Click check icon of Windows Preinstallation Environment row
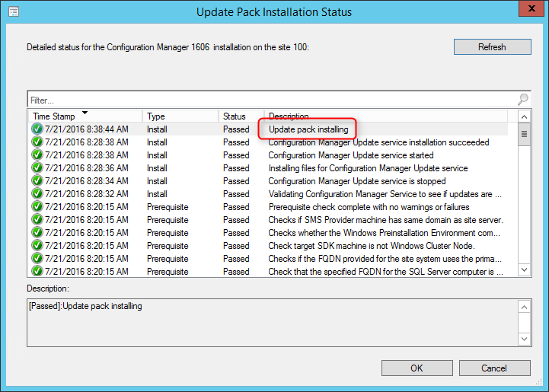 click(37, 233)
